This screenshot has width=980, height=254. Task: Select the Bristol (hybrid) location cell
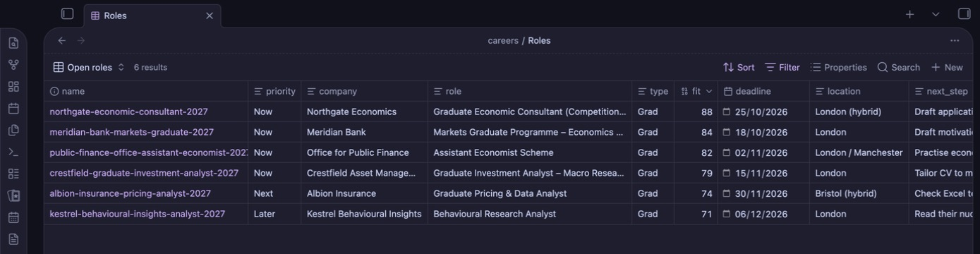pyautogui.click(x=859, y=193)
